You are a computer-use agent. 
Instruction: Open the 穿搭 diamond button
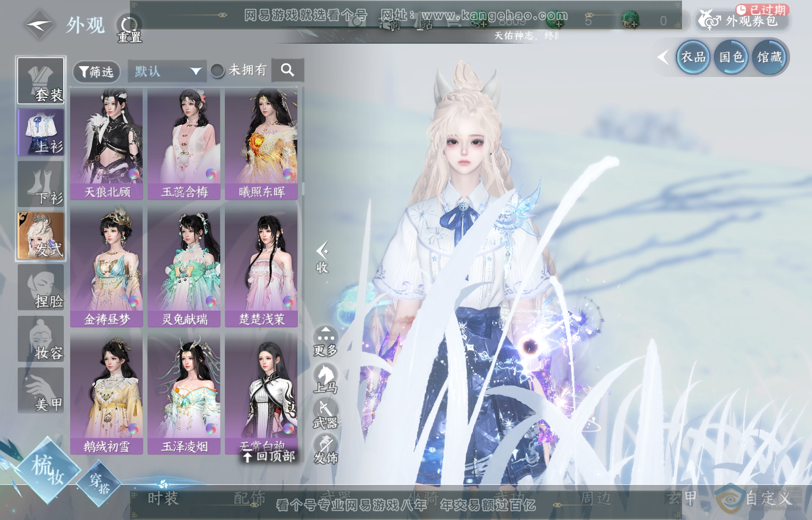pos(99,484)
